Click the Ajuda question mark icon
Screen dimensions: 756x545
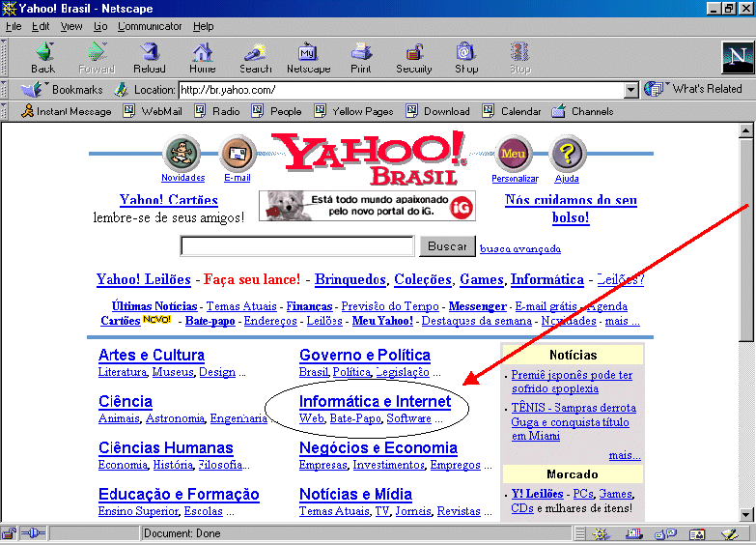pos(568,154)
